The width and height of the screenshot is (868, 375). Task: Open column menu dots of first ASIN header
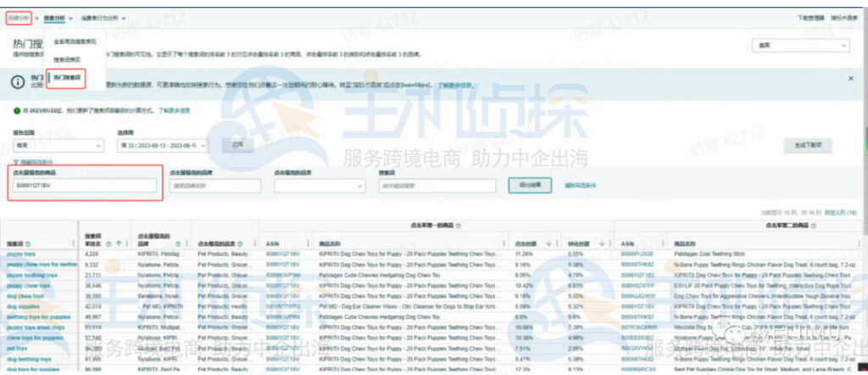point(308,243)
